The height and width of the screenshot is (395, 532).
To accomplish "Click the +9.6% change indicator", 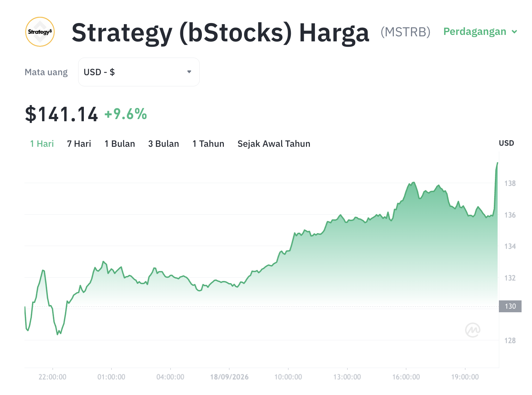I will coord(126,114).
